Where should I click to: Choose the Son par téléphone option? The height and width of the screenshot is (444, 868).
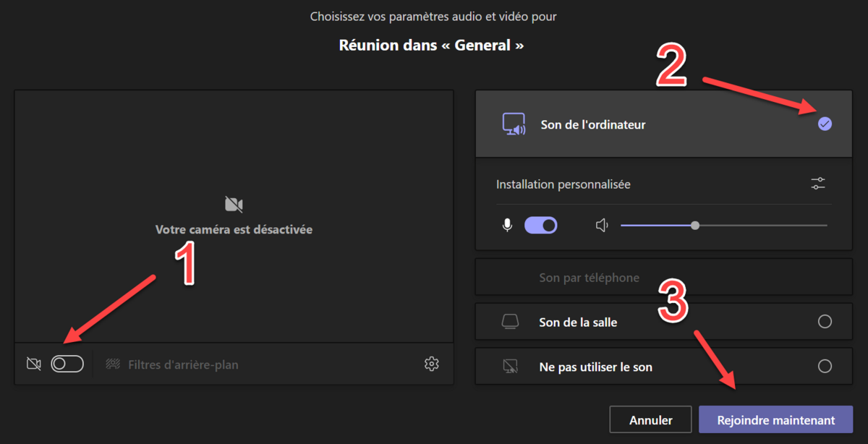coord(663,278)
